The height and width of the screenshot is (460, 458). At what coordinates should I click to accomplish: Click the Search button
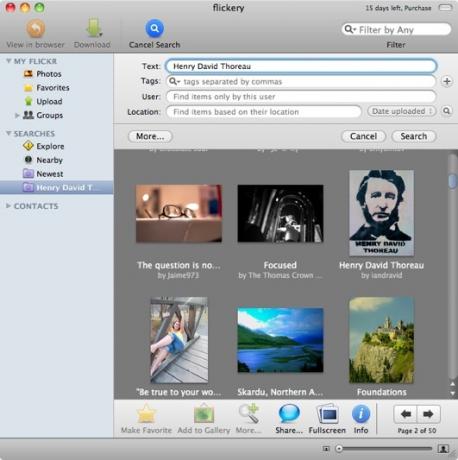414,136
